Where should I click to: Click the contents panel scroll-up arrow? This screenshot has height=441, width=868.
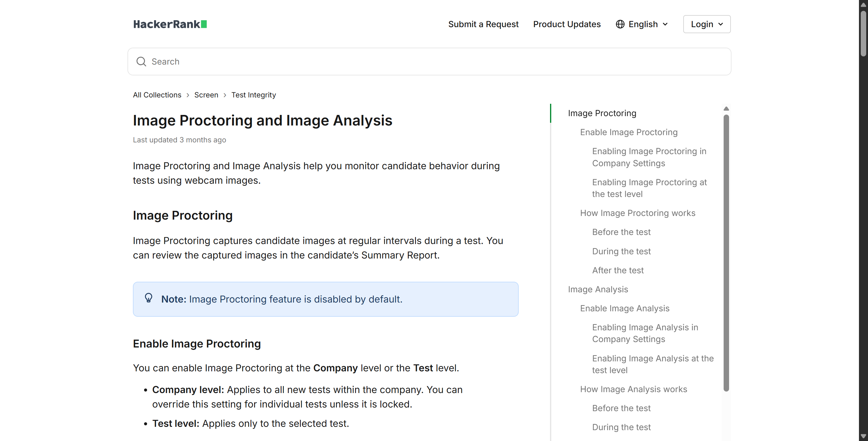(726, 109)
